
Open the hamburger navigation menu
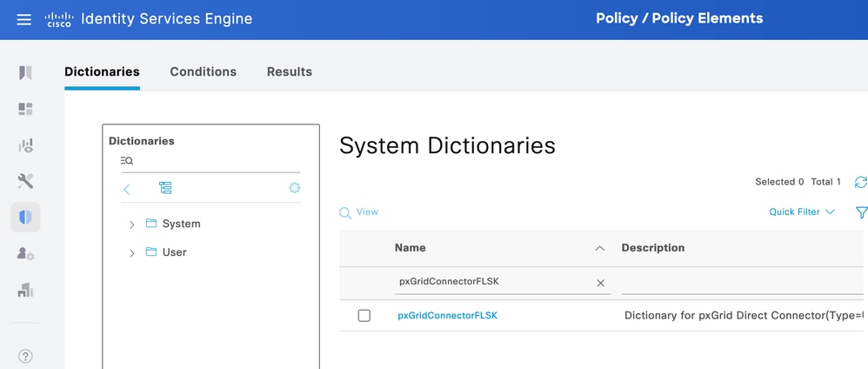23,19
